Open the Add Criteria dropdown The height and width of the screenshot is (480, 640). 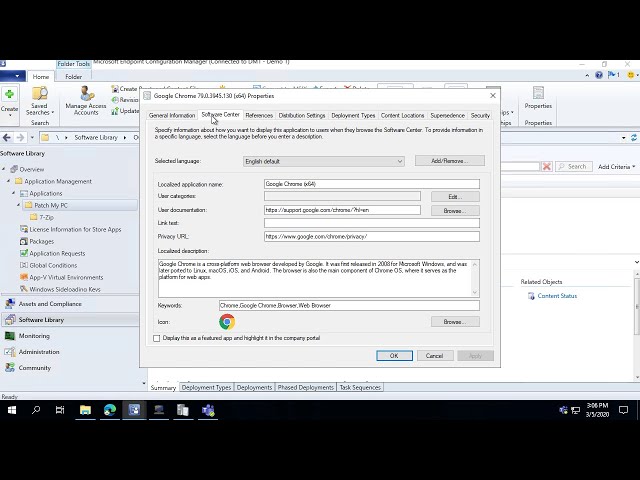(616, 167)
